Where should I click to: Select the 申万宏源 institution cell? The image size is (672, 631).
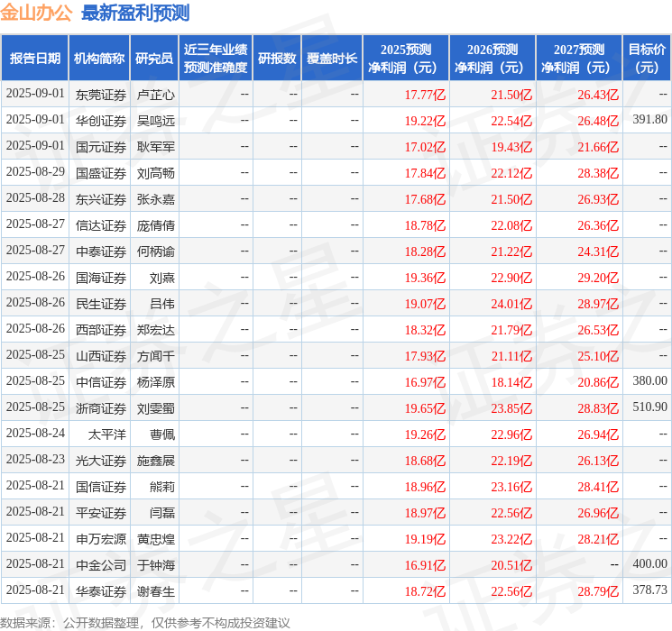click(101, 539)
